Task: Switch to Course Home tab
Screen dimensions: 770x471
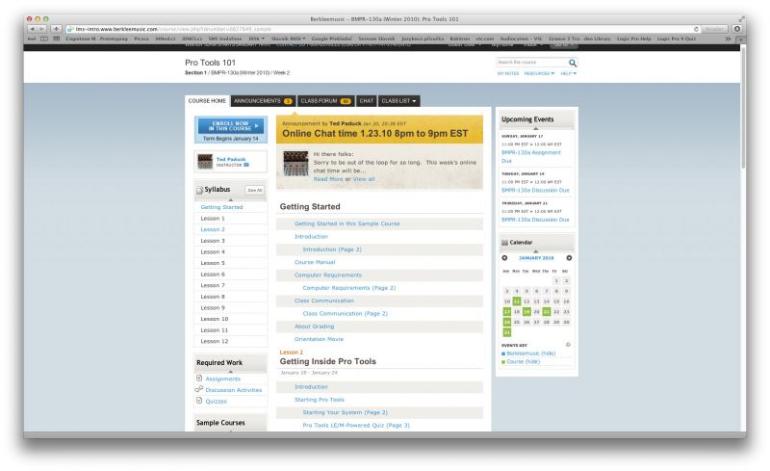Action: (x=207, y=101)
